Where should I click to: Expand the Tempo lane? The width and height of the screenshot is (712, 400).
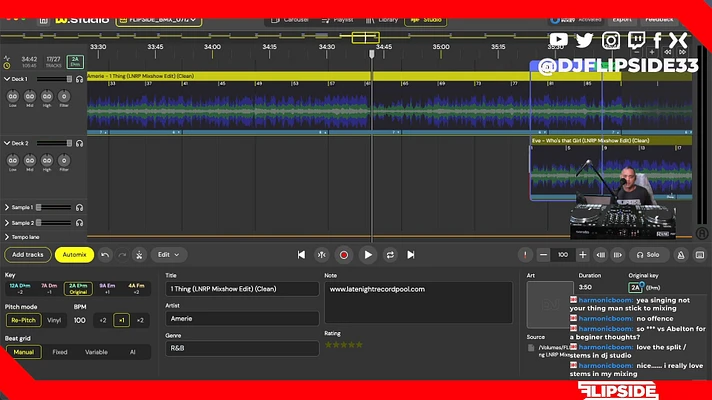(x=7, y=237)
